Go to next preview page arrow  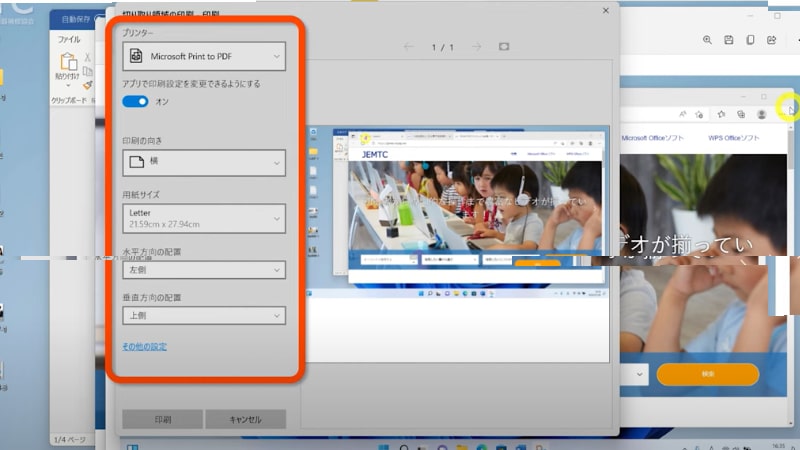coord(477,47)
